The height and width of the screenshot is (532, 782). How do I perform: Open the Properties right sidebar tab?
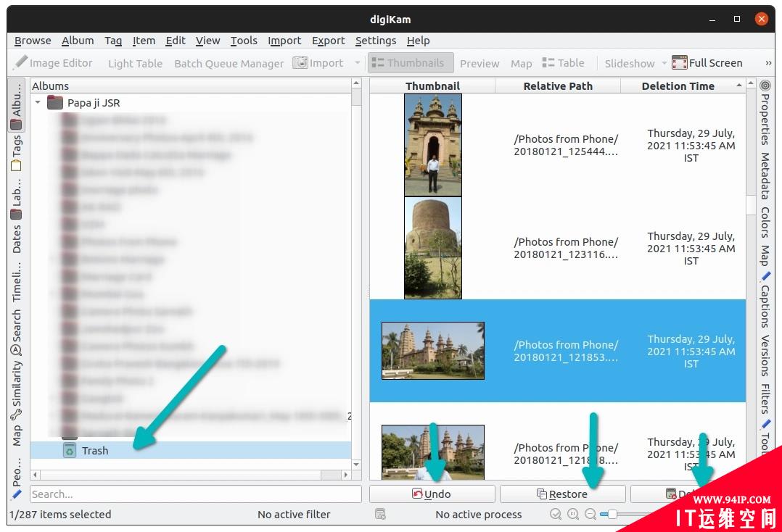click(x=765, y=112)
